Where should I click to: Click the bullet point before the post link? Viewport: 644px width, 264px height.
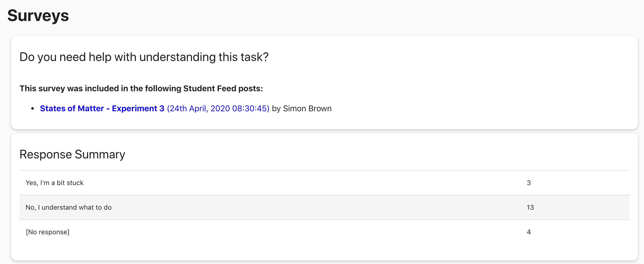point(33,109)
